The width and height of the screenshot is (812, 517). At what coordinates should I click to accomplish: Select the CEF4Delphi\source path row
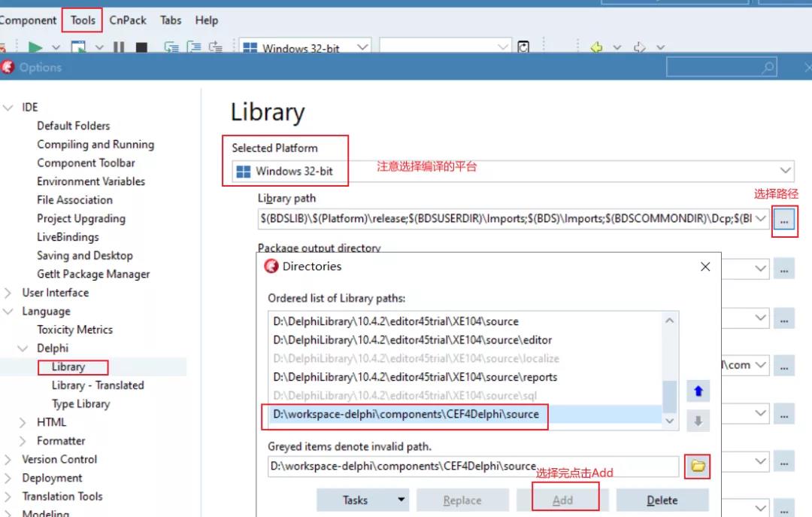click(x=465, y=415)
